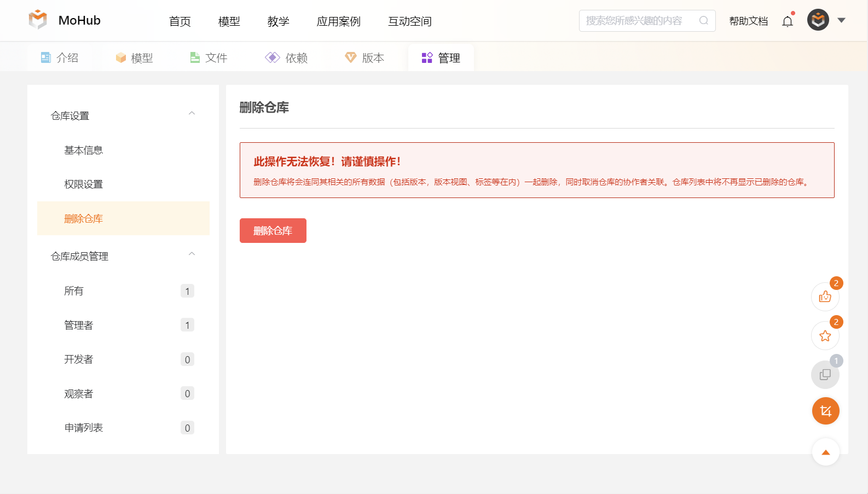
Task: Click the 模型 tab cube icon
Action: tap(121, 58)
